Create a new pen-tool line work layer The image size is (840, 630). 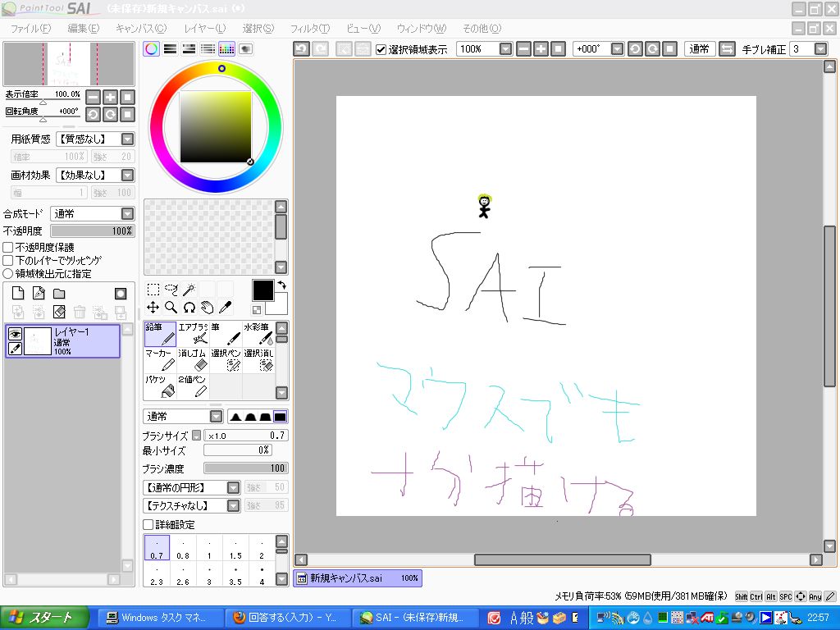click(x=39, y=293)
